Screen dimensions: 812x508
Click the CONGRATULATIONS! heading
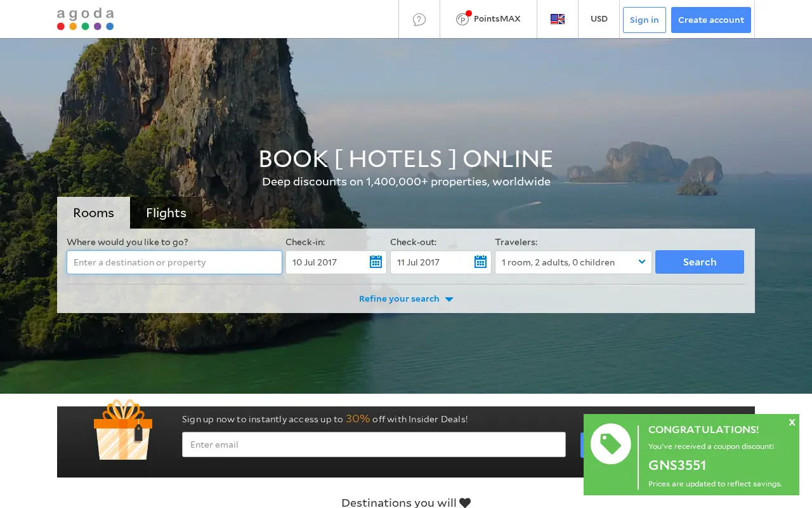pyautogui.click(x=704, y=430)
